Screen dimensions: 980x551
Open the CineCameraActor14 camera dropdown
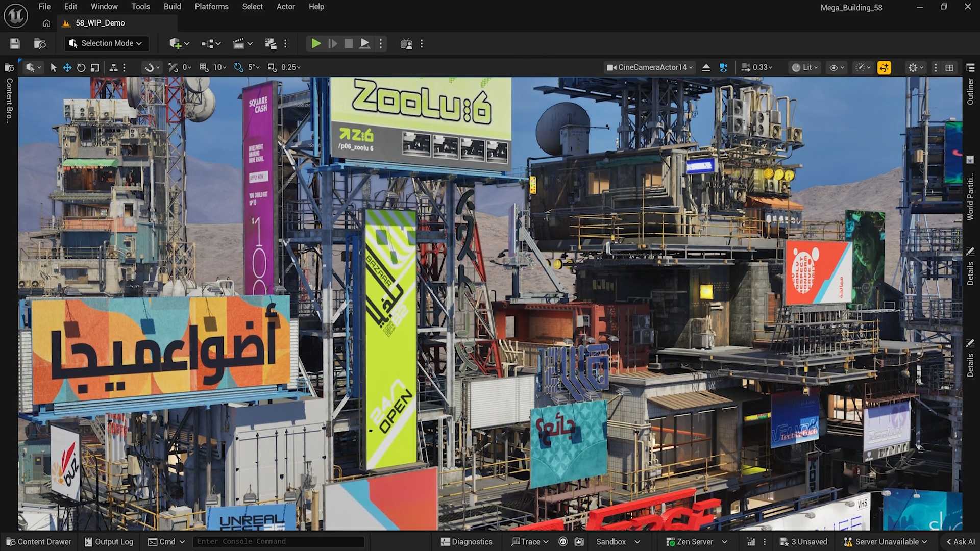(x=650, y=67)
